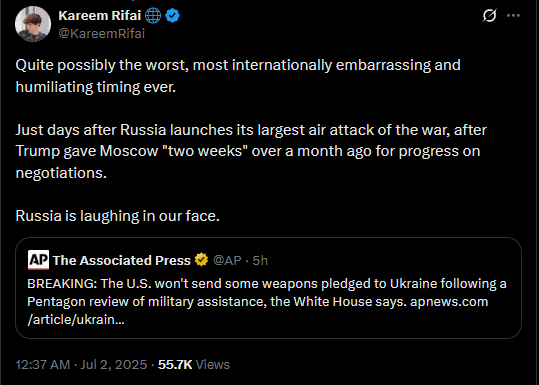The width and height of the screenshot is (539, 385).
Task: Open the quoted BREAKING post text
Action: 267,301
